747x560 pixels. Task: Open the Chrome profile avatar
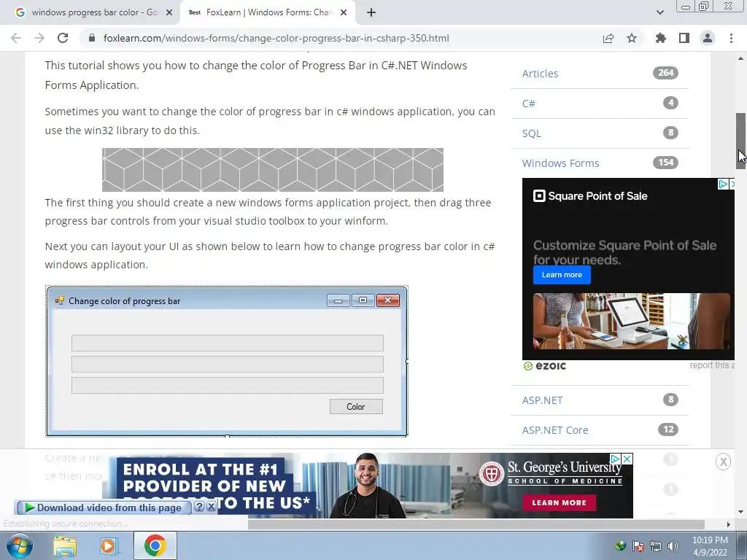point(708,38)
